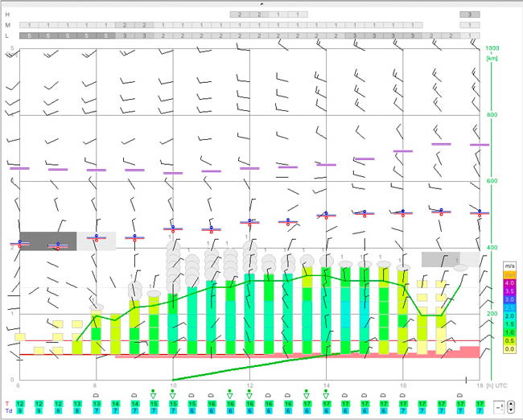Click the small handle at top center

pyautogui.click(x=261, y=4)
